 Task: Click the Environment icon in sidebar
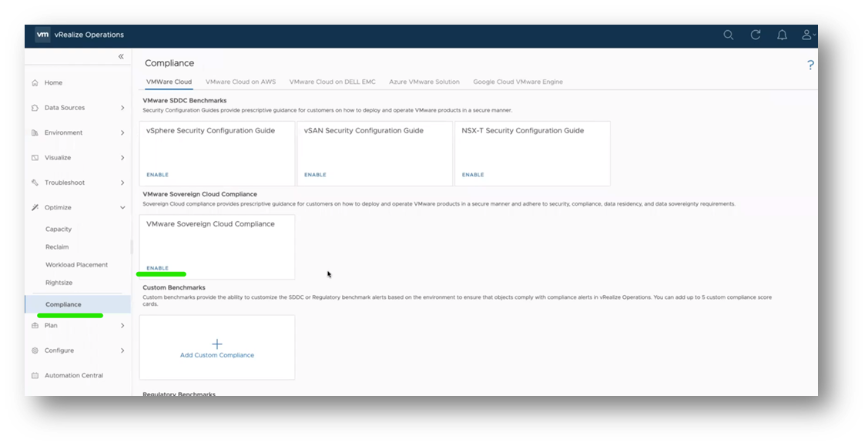tap(35, 132)
